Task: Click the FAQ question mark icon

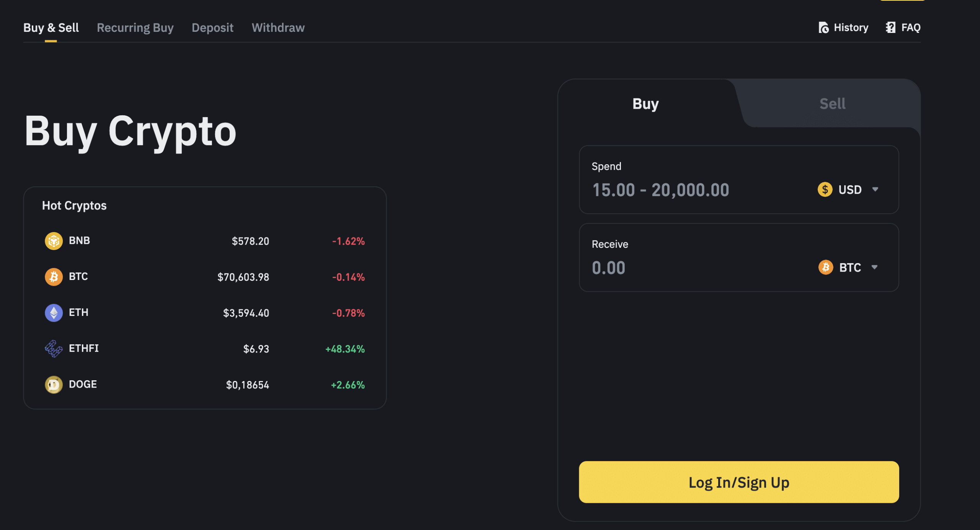Action: pos(890,27)
